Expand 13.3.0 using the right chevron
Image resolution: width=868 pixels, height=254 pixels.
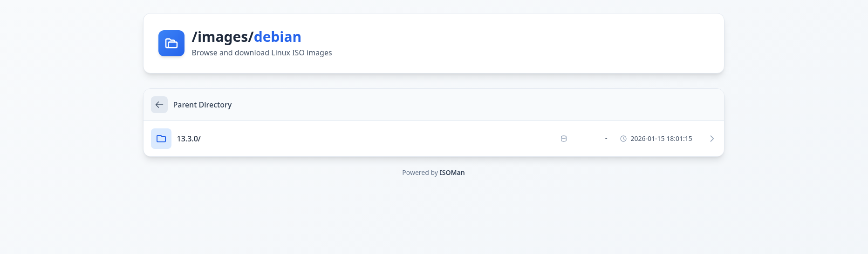711,139
